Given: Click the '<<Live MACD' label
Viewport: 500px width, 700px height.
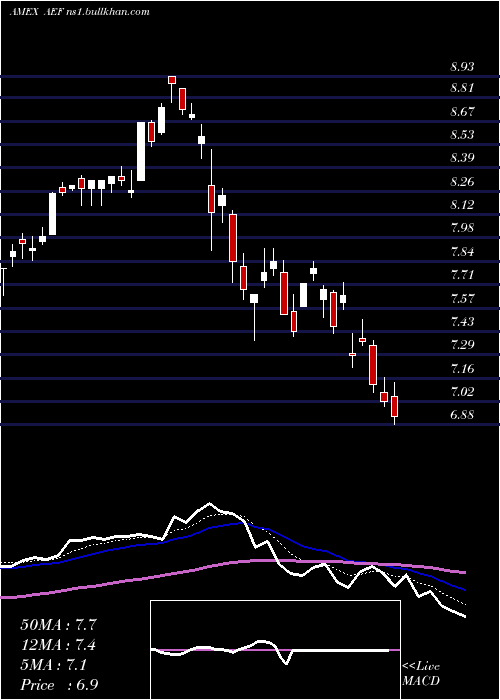Looking at the screenshot, I should tap(421, 674).
